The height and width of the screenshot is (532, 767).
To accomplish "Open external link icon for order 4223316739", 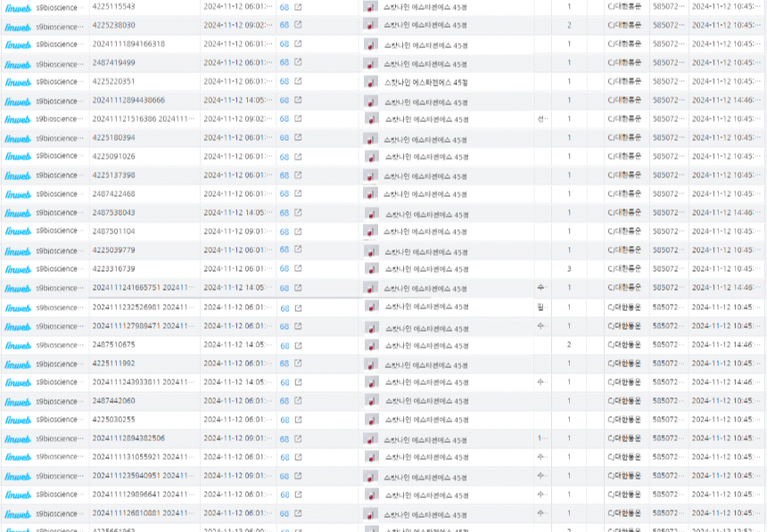I will point(298,268).
